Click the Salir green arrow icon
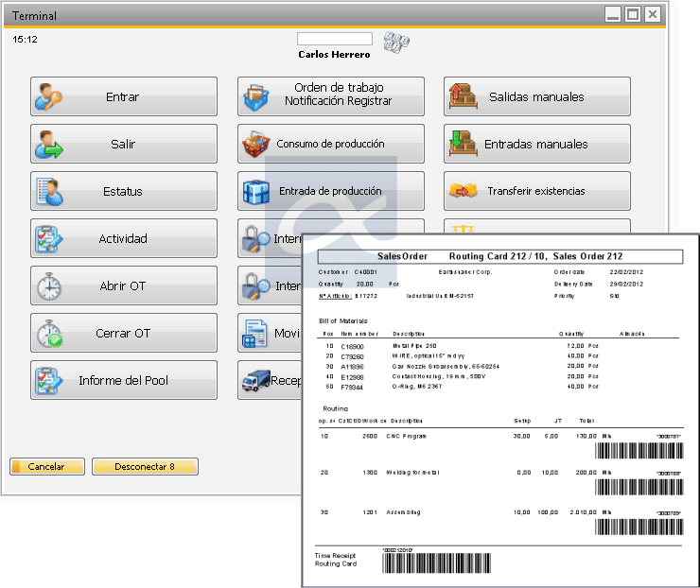 point(48,144)
